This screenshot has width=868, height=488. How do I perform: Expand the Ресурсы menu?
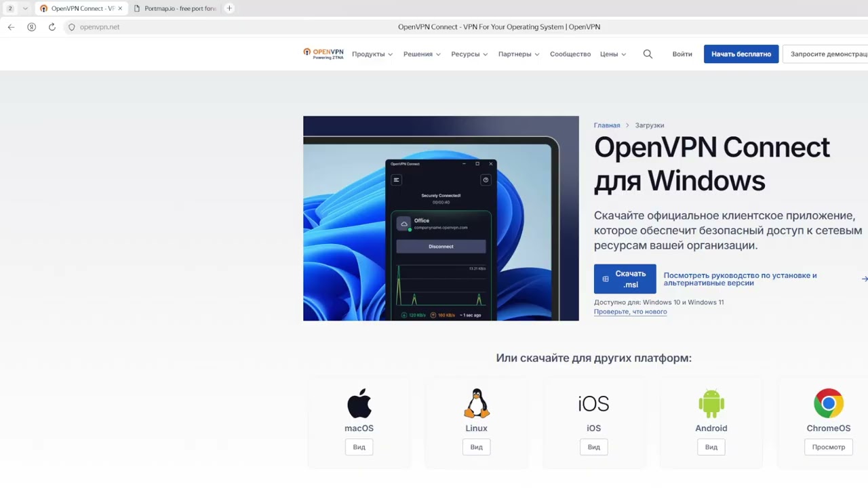[469, 54]
